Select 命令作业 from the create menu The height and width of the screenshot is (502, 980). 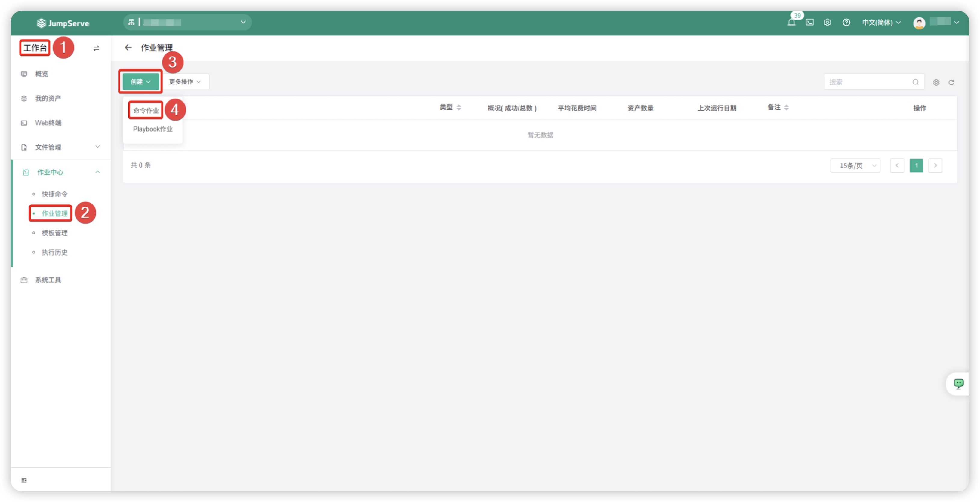[x=146, y=110]
